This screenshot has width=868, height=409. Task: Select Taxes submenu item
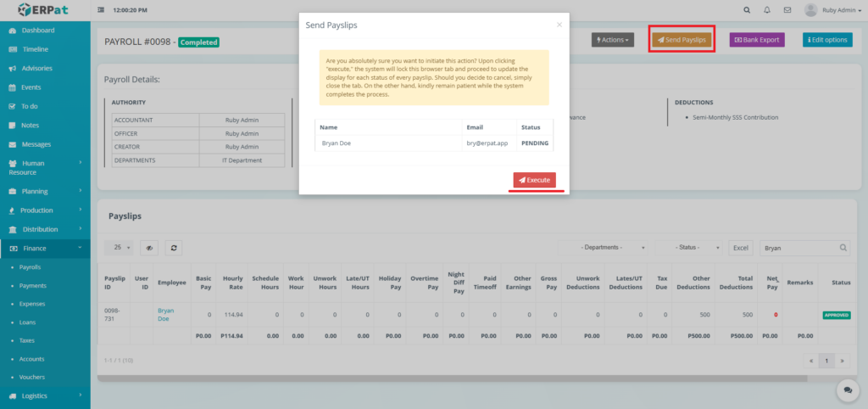click(26, 340)
